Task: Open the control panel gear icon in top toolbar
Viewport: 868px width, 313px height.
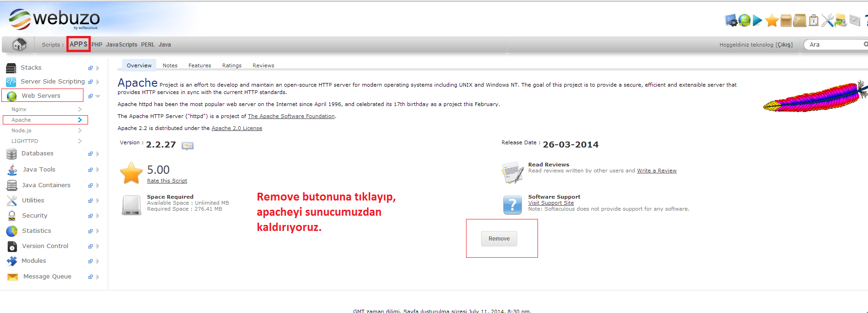Action: click(731, 20)
